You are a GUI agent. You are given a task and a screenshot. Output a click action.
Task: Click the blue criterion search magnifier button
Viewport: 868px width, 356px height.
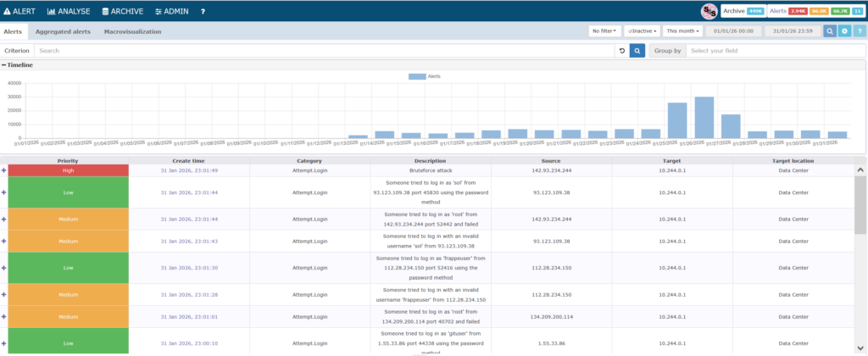click(637, 51)
